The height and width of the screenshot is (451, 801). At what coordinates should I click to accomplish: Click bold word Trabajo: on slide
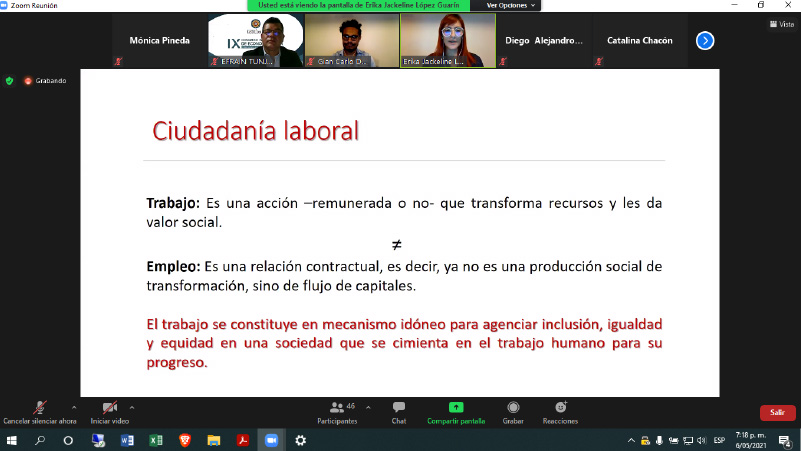pos(173,203)
